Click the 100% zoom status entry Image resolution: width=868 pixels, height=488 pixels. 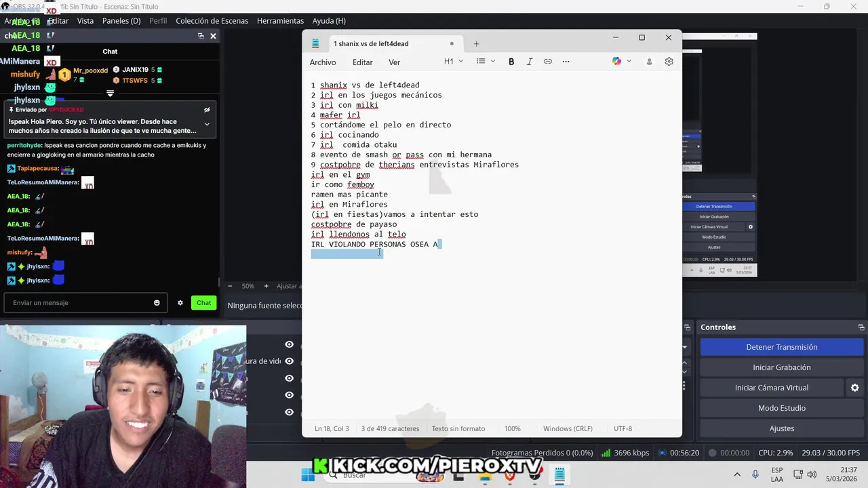coord(513,429)
